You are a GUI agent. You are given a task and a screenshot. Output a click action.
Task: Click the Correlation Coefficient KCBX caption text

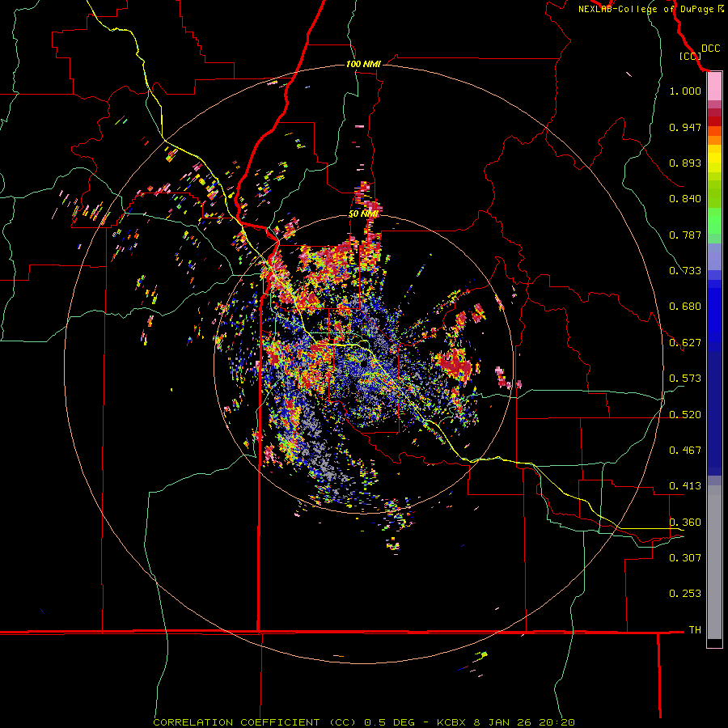point(364,722)
